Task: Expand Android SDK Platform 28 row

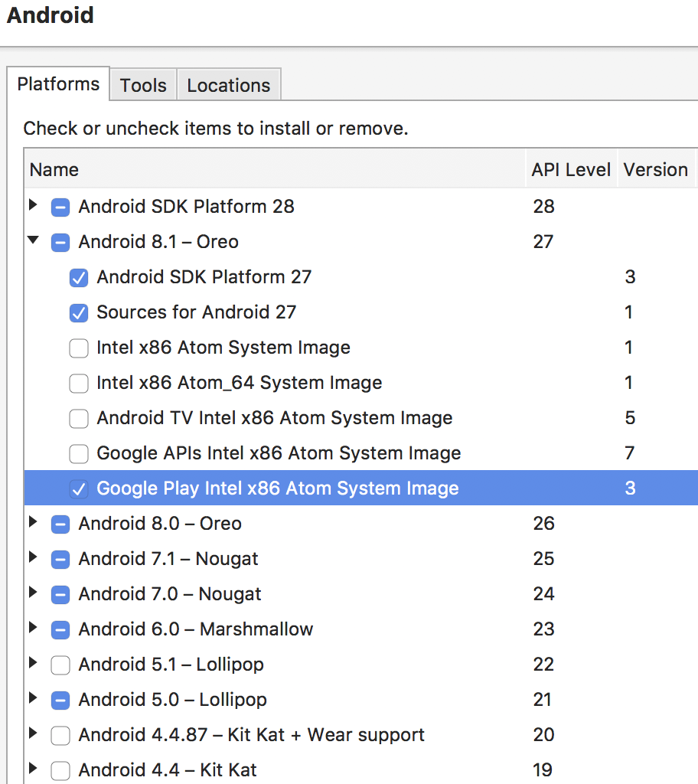Action: click(x=33, y=204)
